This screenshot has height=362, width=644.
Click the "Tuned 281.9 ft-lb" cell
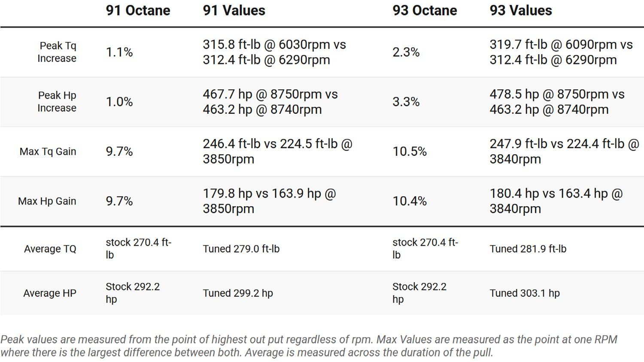coord(528,249)
